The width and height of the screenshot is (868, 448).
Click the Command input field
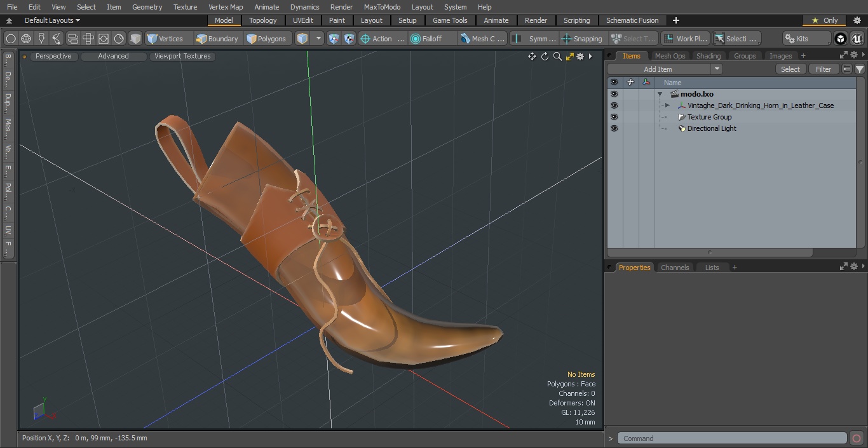(x=732, y=438)
